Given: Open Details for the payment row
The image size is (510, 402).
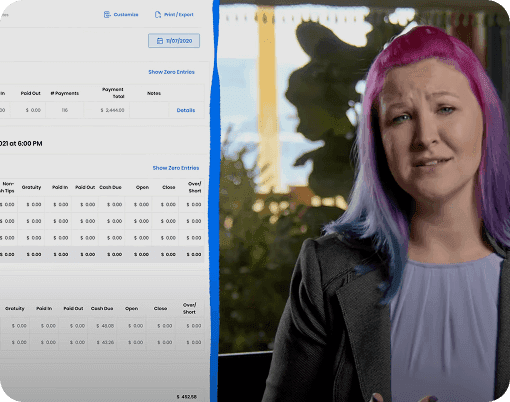Looking at the screenshot, I should coord(186,110).
